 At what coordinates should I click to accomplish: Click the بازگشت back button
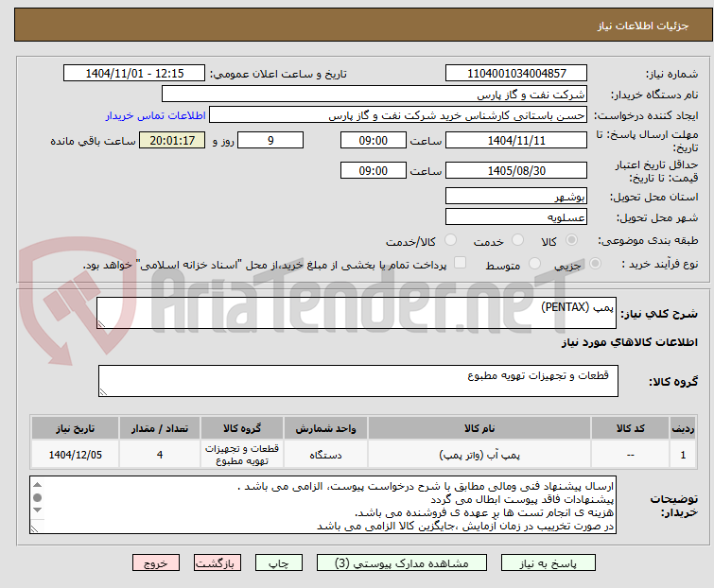pyautogui.click(x=217, y=563)
